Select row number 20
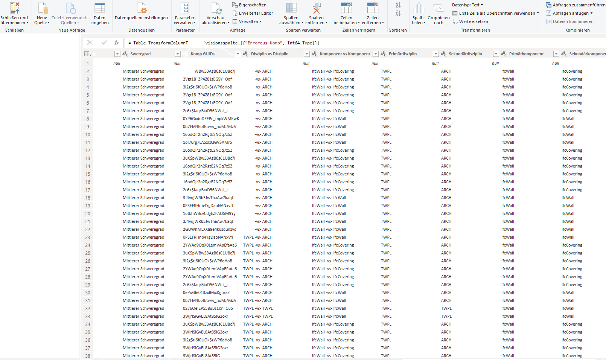 (88, 213)
